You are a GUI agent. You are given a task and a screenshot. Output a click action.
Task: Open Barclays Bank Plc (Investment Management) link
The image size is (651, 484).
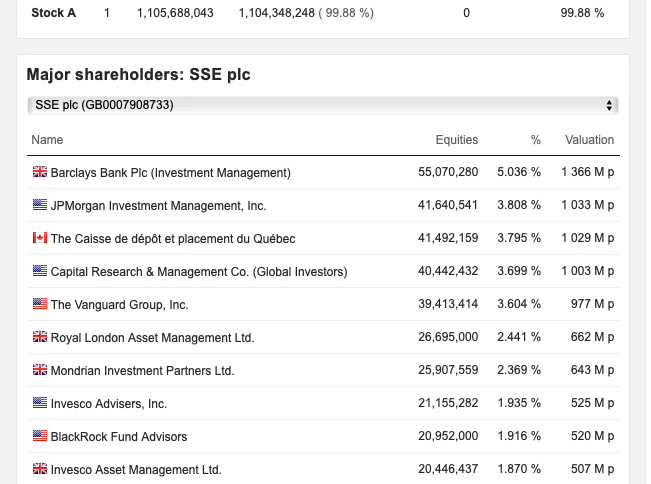pos(170,172)
